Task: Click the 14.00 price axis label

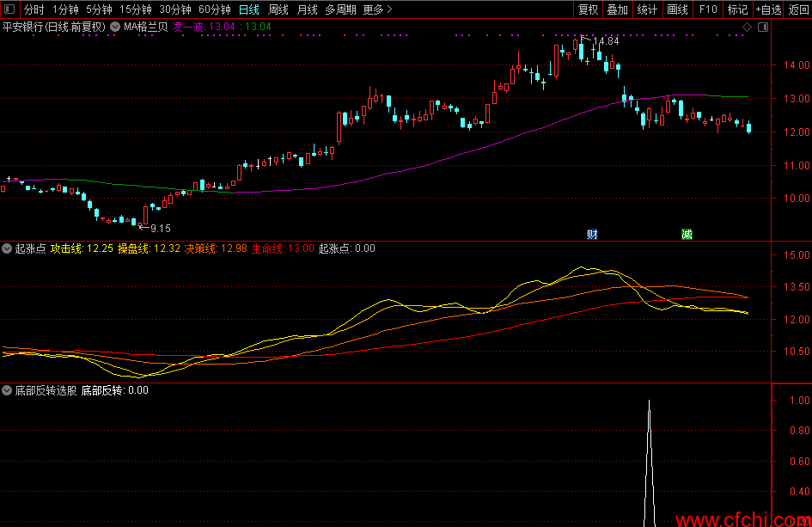Action: click(797, 65)
